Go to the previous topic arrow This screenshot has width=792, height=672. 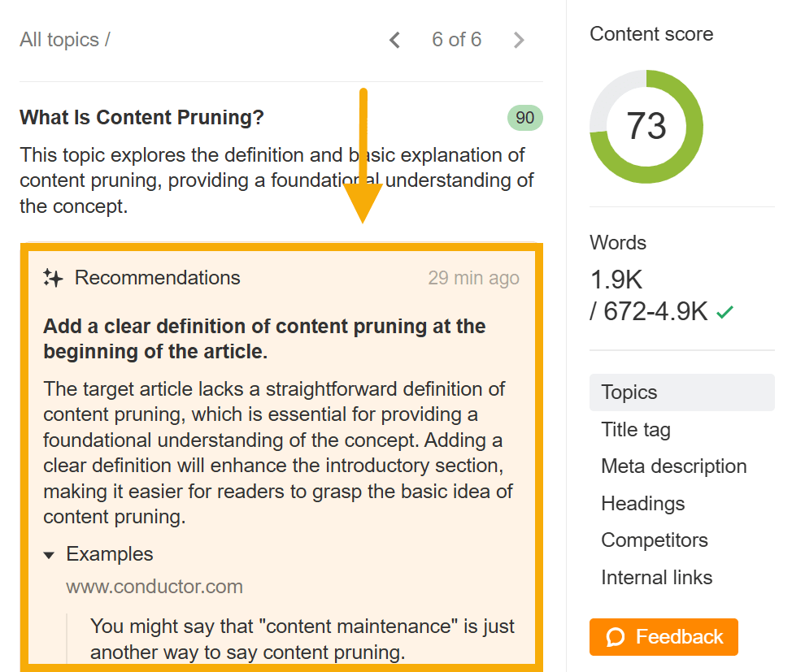pyautogui.click(x=395, y=40)
